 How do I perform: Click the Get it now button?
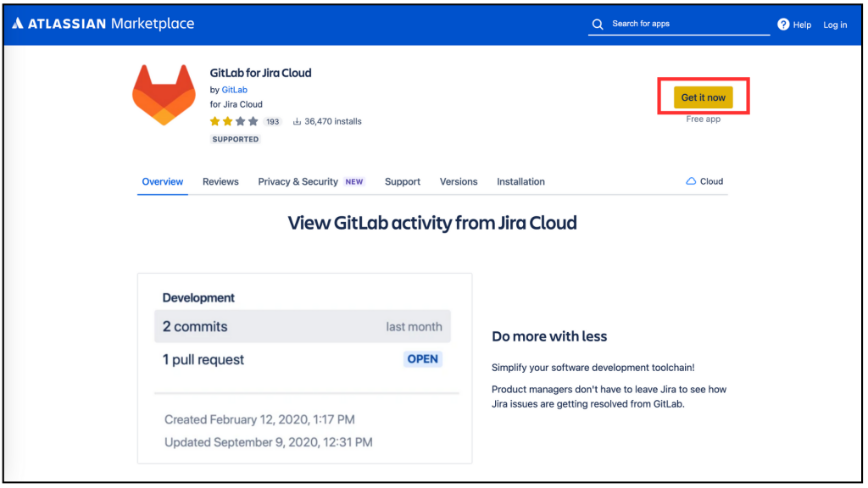(703, 97)
